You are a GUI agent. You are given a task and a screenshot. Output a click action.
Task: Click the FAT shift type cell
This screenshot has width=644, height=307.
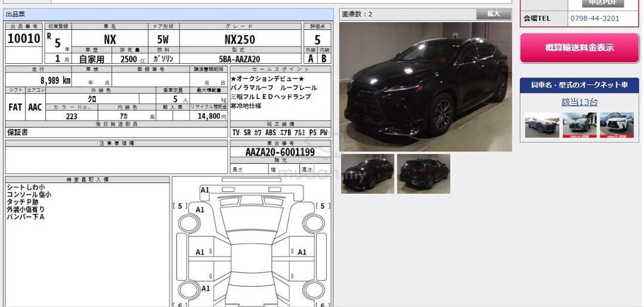coord(15,107)
